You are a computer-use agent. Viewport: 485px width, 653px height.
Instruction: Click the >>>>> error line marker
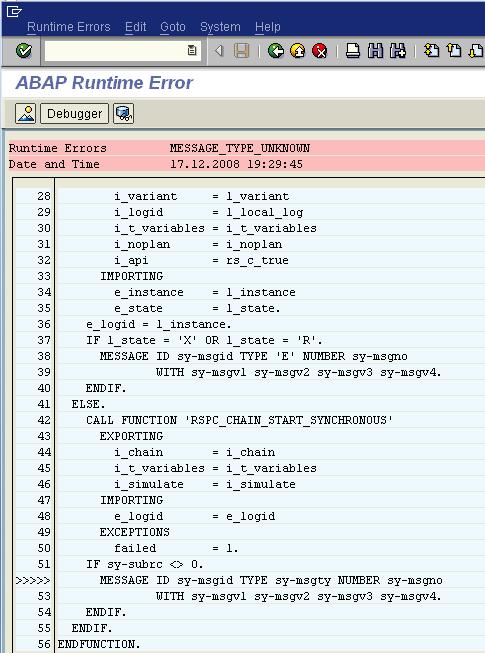pos(32,580)
